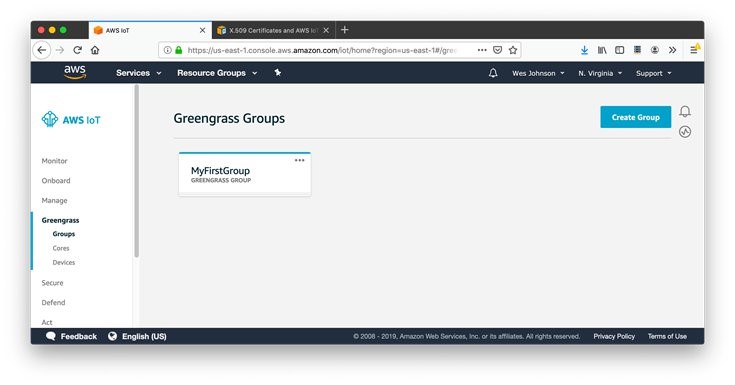Click the green padlock security icon

click(179, 50)
